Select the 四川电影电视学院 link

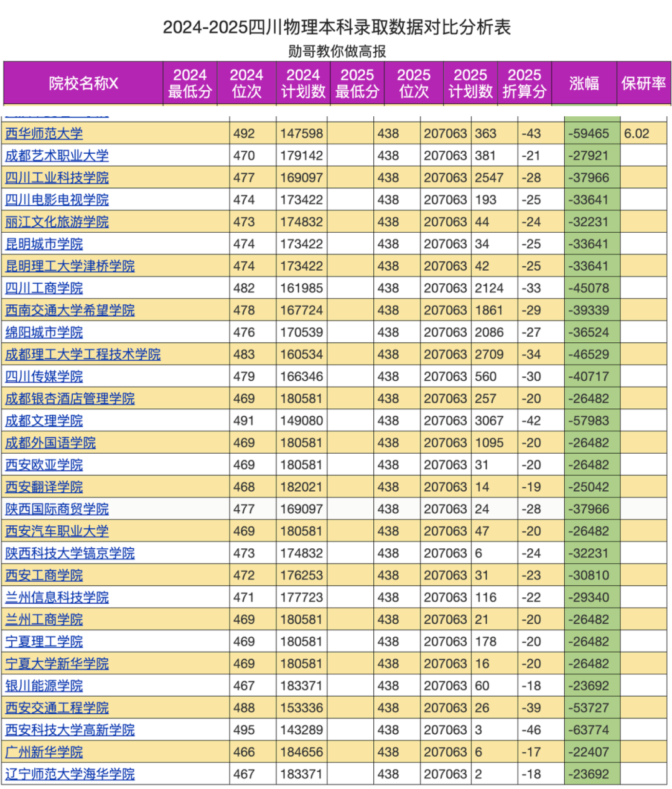pyautogui.click(x=57, y=200)
